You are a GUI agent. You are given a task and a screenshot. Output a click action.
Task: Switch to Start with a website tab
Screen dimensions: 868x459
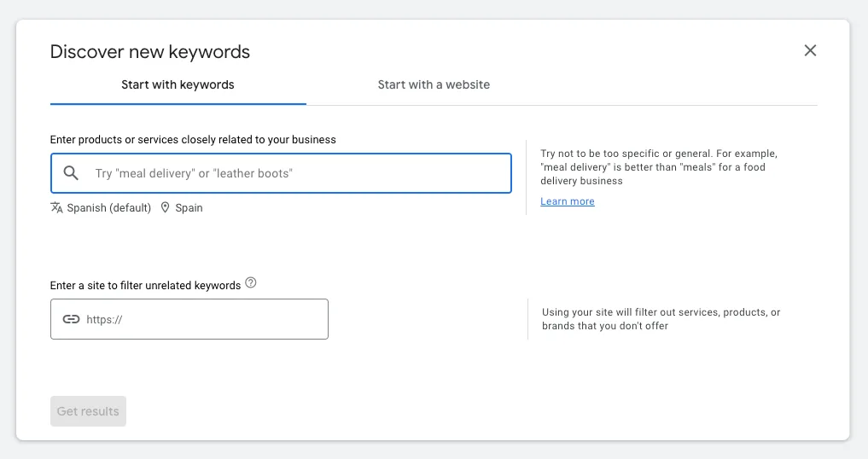(x=434, y=84)
